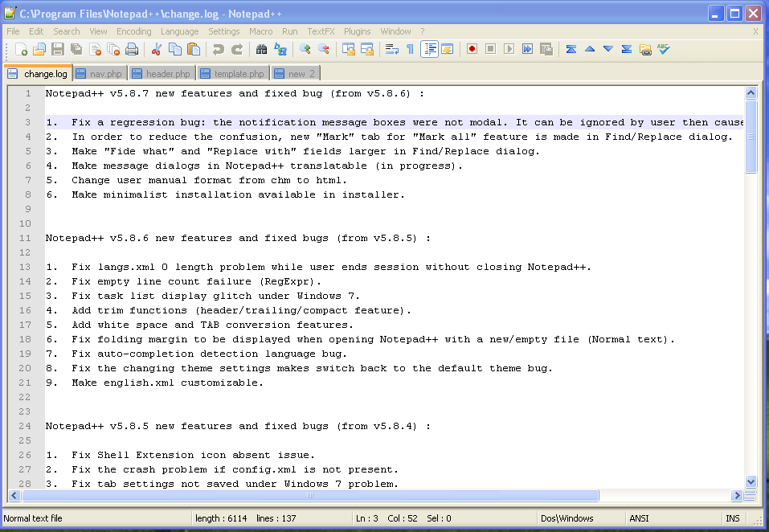Click the Close All documents icon
769x532 pixels.
coord(113,49)
